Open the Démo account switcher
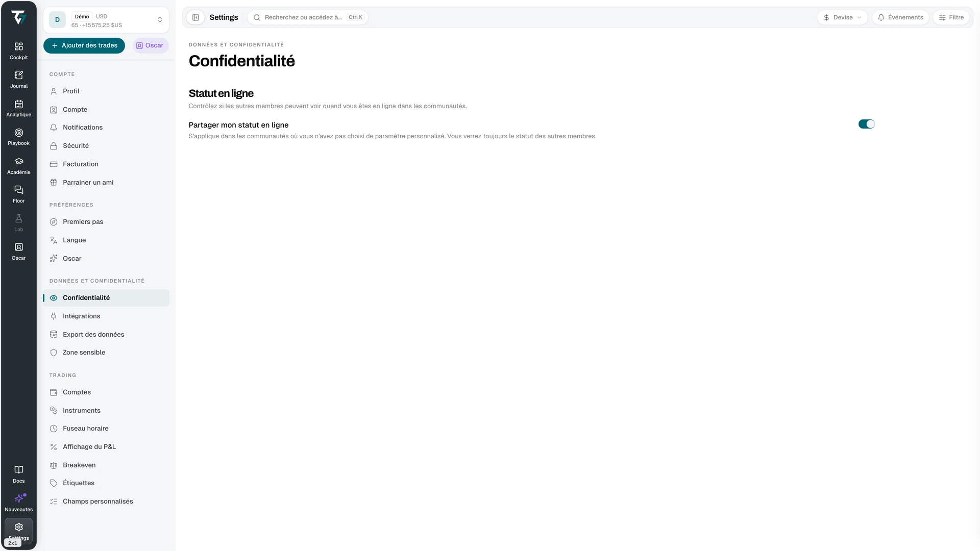 pyautogui.click(x=106, y=20)
